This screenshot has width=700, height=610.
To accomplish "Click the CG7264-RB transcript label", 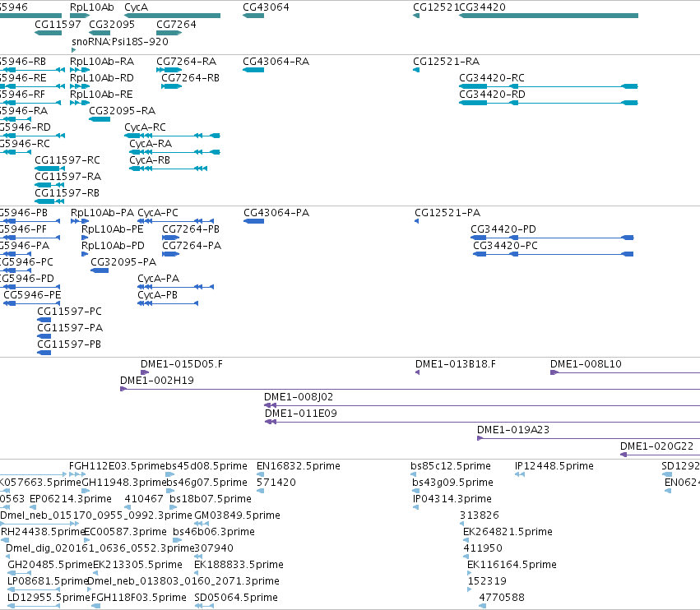I will pyautogui.click(x=191, y=77).
